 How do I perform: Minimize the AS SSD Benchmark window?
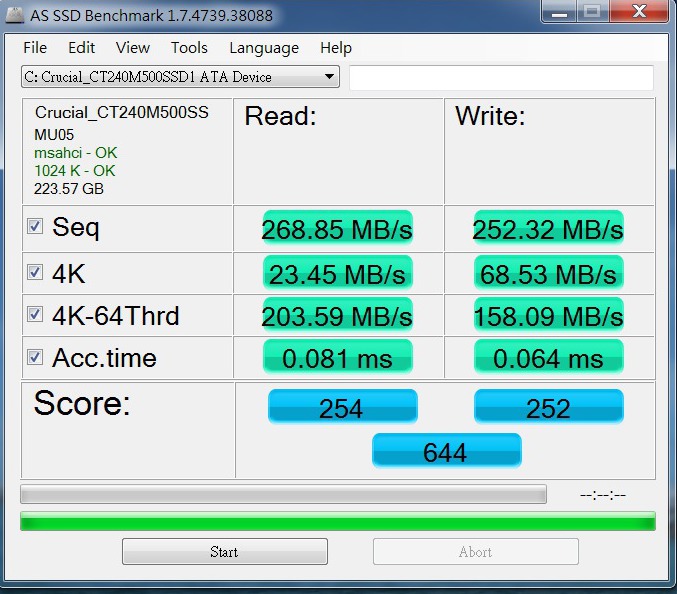pyautogui.click(x=559, y=11)
